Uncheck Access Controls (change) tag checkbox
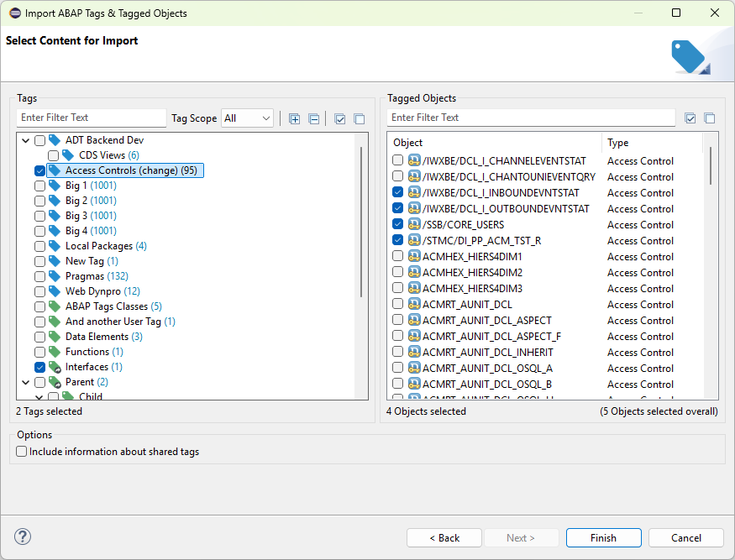The image size is (735, 560). click(x=39, y=170)
